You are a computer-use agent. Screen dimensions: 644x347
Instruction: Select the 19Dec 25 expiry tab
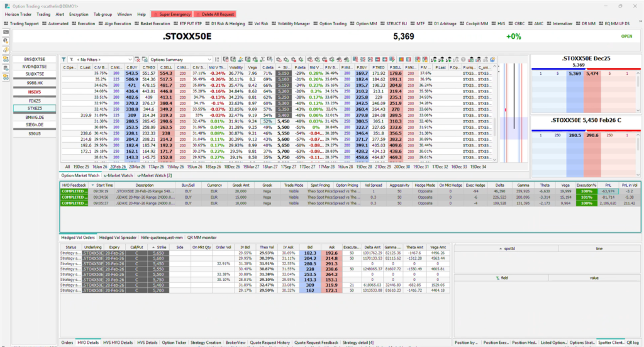[x=81, y=167]
